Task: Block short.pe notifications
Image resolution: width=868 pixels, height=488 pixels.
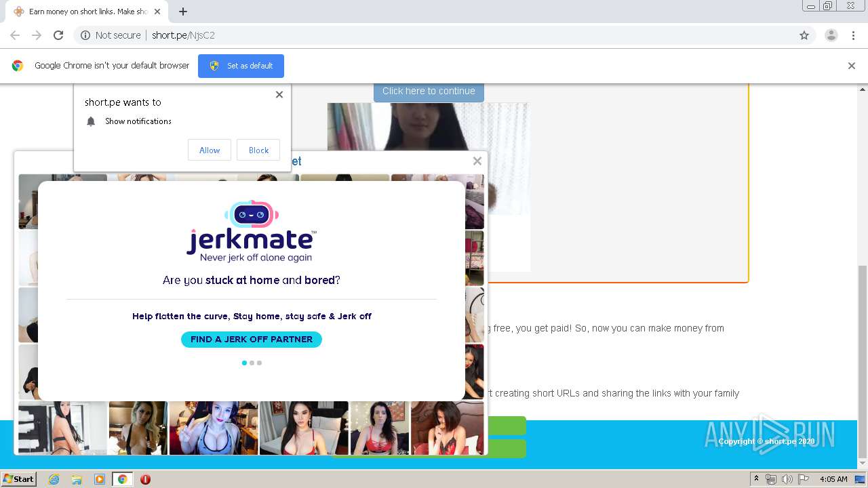Action: [x=258, y=150]
